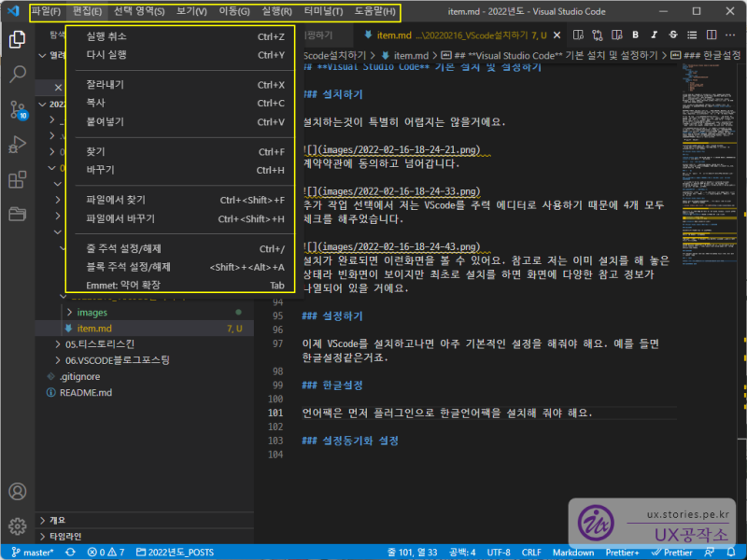Open Source Control view with 10 badge
747x560 pixels.
18,109
